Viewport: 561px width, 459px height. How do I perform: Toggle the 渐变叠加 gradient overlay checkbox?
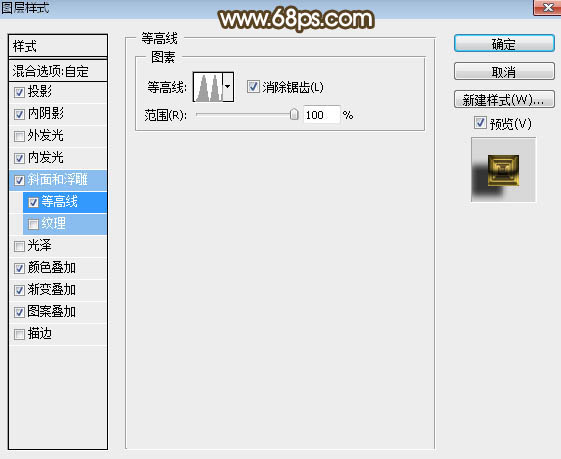[x=19, y=290]
